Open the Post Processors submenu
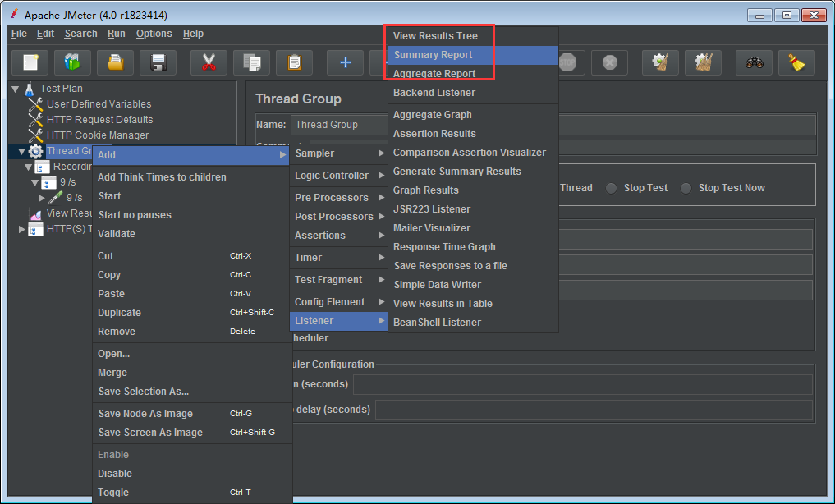The height and width of the screenshot is (504, 835). click(x=339, y=217)
